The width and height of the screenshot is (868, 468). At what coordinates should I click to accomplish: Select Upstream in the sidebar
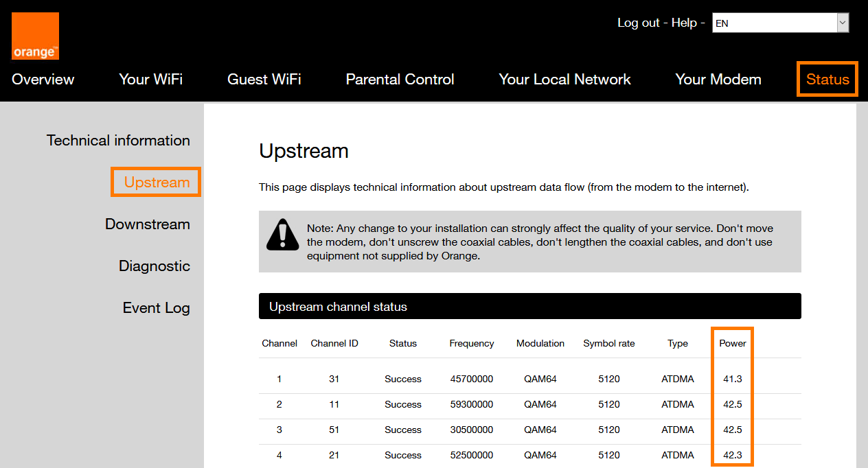pyautogui.click(x=157, y=183)
